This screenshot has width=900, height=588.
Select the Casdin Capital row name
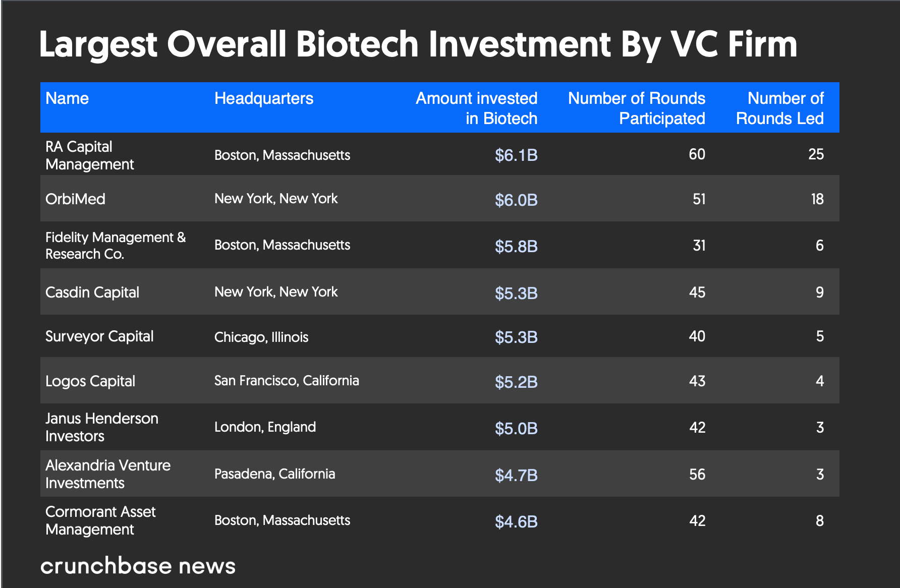[x=92, y=292]
